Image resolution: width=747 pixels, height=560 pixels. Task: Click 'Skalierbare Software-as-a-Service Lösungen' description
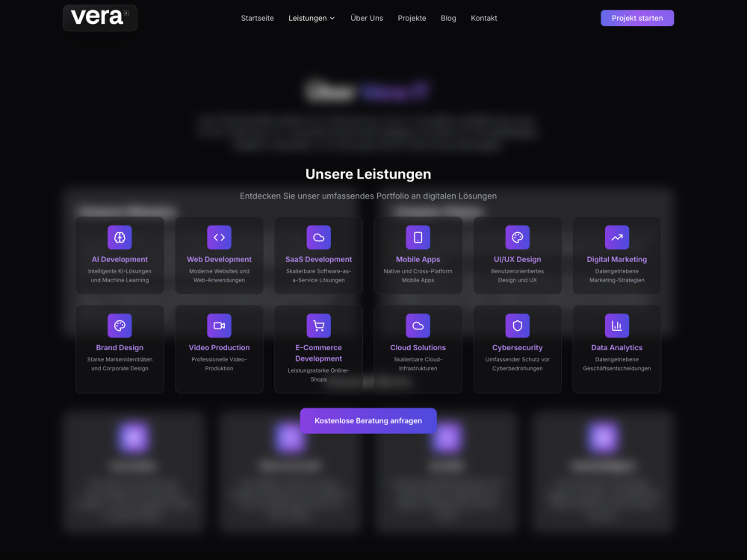319,276
